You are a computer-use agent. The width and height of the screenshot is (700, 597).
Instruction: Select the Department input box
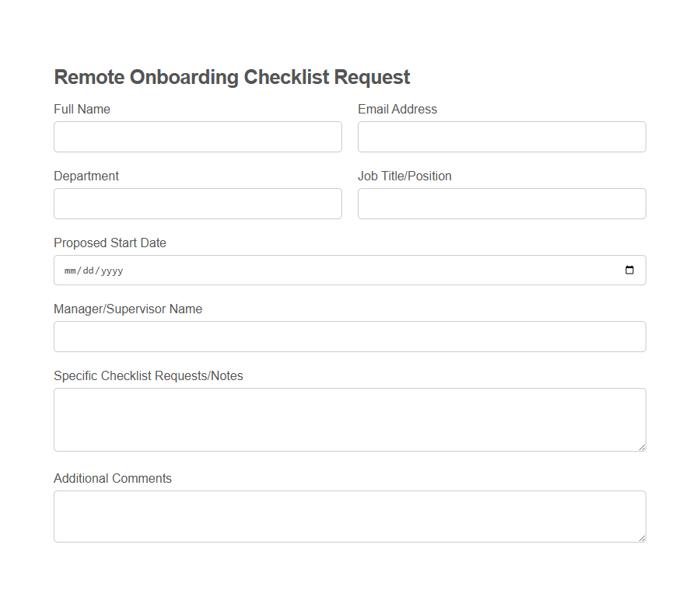click(x=198, y=203)
